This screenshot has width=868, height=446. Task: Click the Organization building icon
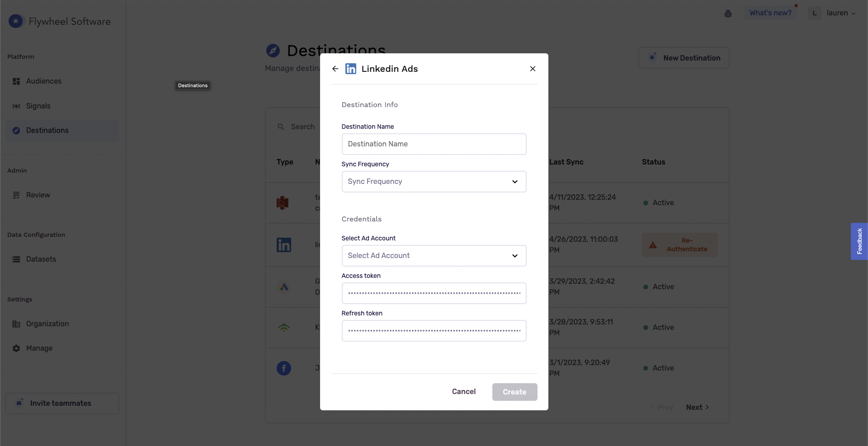[x=16, y=324]
